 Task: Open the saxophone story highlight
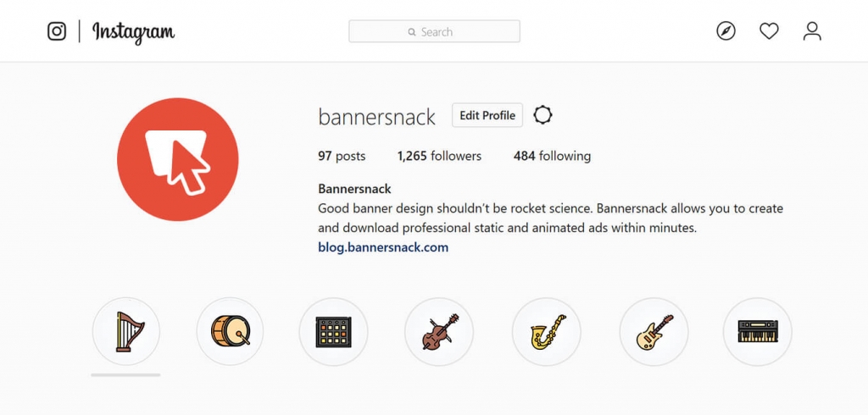pyautogui.click(x=547, y=331)
